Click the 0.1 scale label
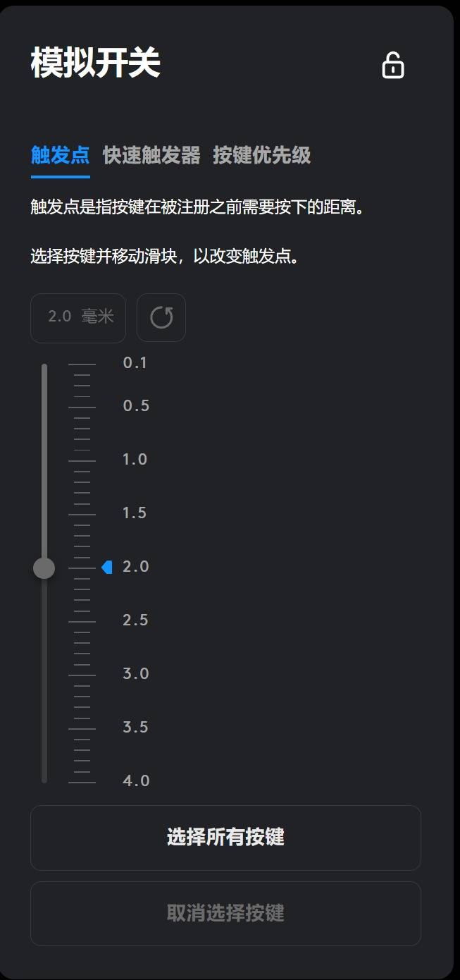 (x=135, y=363)
